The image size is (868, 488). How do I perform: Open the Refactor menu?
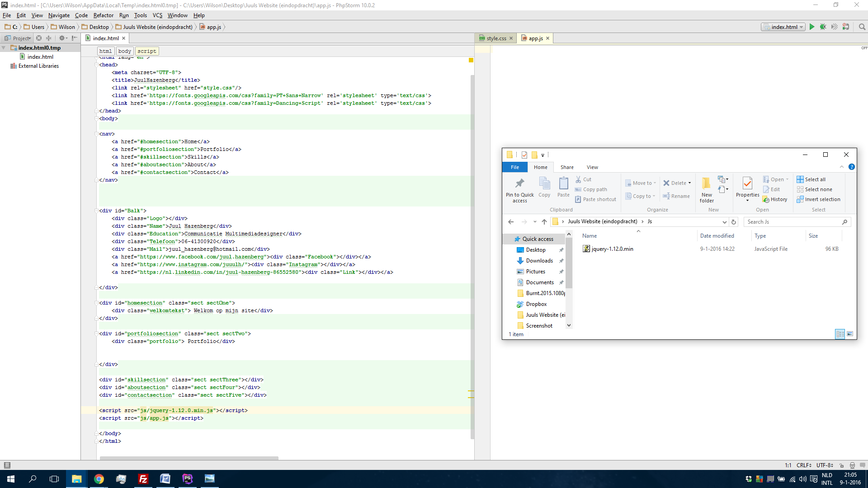click(x=104, y=15)
